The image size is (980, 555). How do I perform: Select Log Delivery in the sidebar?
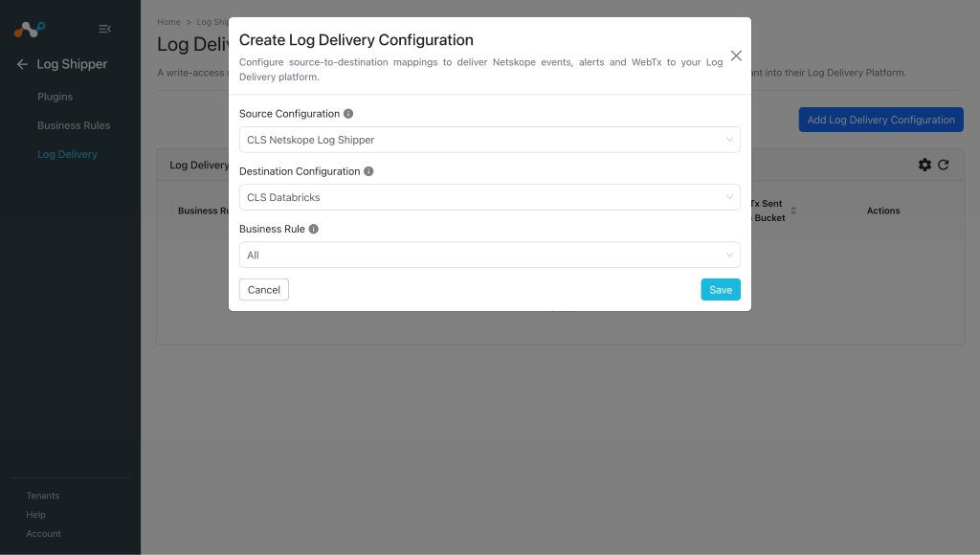pyautogui.click(x=68, y=154)
